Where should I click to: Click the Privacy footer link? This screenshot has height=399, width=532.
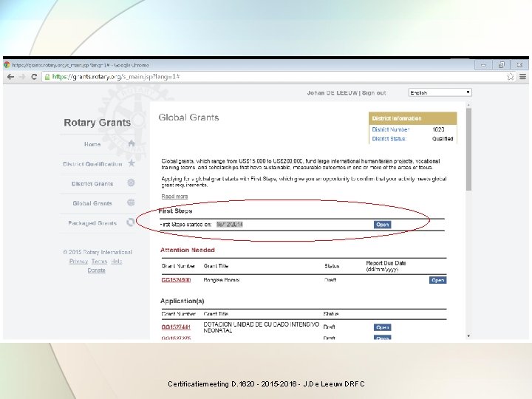point(78,262)
